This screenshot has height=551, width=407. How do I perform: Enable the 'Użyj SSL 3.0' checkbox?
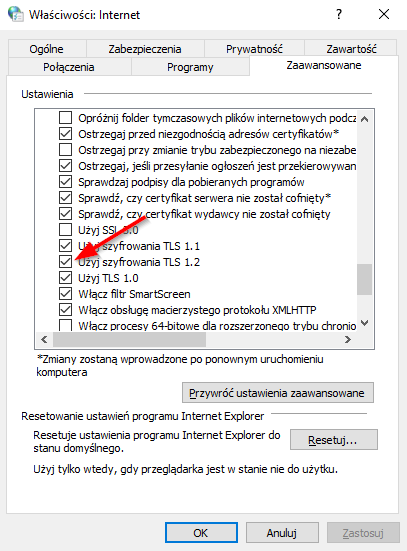coord(65,230)
